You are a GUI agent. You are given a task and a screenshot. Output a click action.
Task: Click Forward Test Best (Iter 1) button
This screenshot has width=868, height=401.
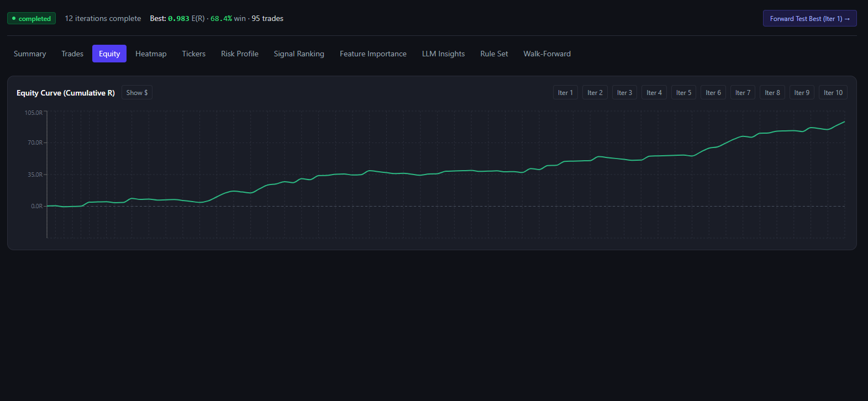[810, 18]
